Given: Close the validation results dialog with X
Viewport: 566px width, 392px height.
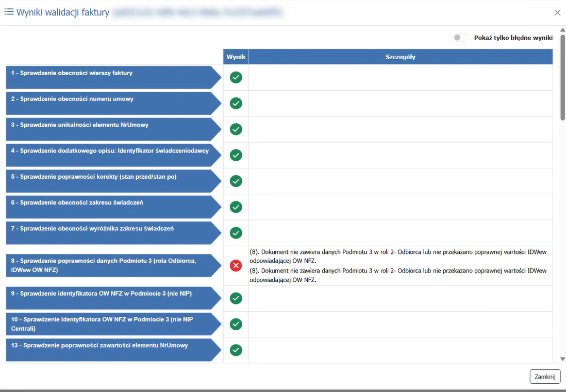Looking at the screenshot, I should click(x=557, y=12).
